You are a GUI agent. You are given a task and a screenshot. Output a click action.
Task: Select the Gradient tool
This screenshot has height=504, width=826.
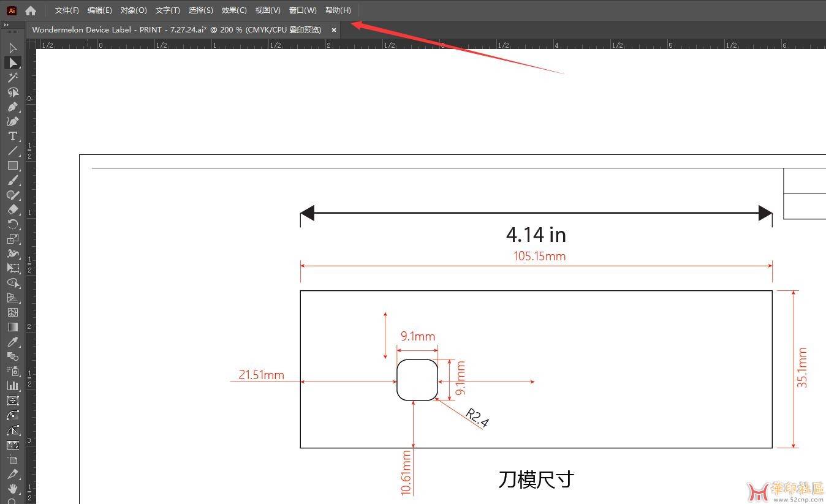coord(13,327)
